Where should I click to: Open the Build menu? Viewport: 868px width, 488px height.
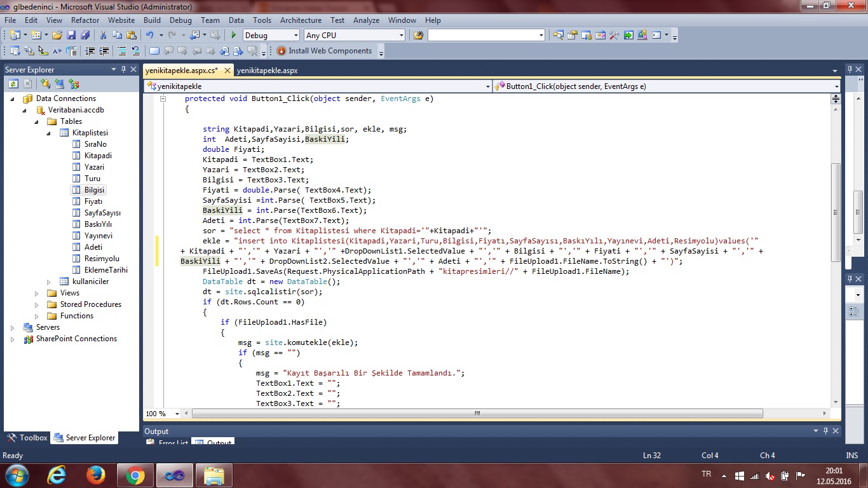click(152, 20)
